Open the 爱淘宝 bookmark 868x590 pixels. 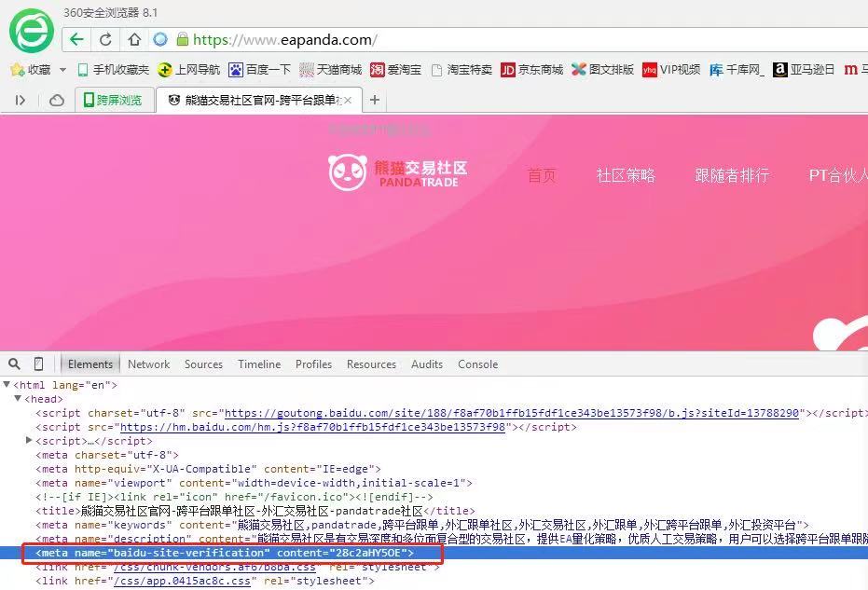(396, 70)
